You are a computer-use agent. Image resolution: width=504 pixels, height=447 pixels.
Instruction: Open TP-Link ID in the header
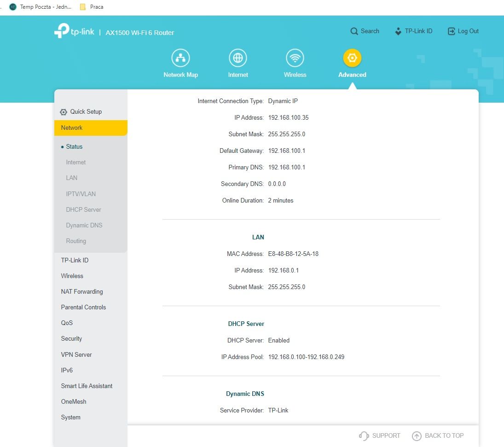418,31
